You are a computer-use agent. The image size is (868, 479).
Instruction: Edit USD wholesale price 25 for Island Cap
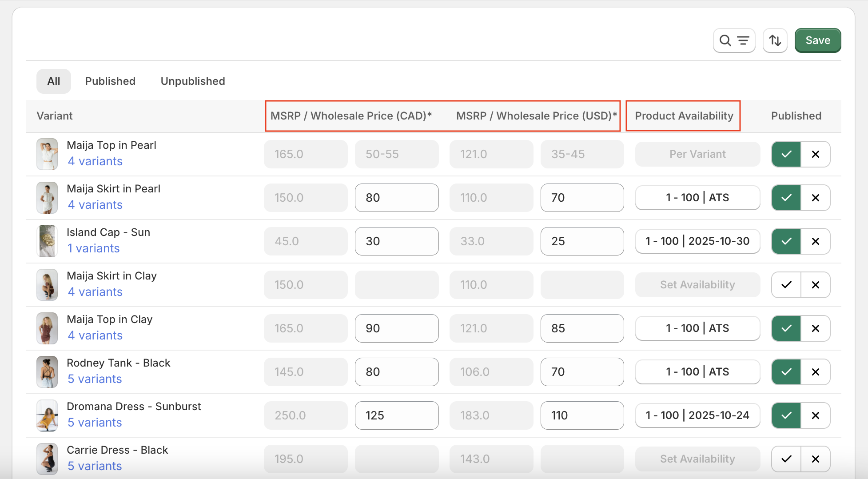click(x=582, y=241)
